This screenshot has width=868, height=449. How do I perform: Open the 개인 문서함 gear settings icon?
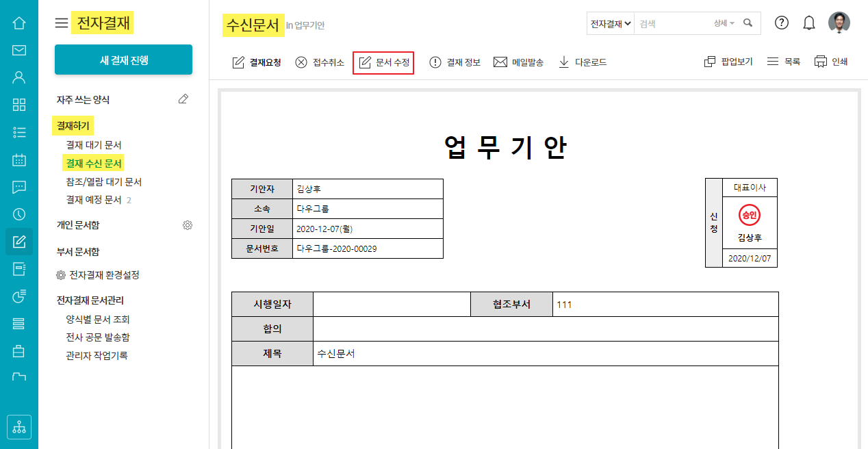coord(188,225)
